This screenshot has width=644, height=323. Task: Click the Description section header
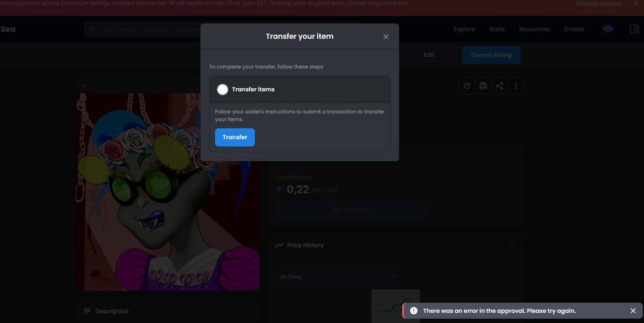(167, 311)
